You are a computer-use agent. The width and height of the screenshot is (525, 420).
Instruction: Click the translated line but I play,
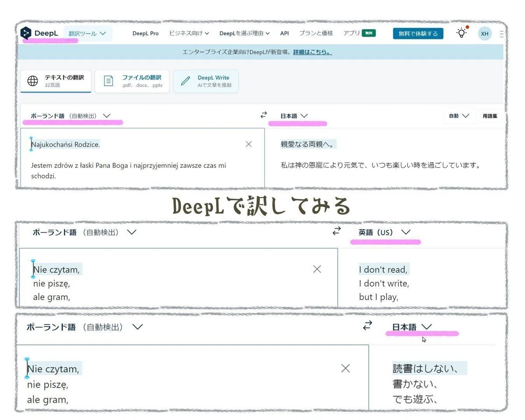tap(378, 297)
